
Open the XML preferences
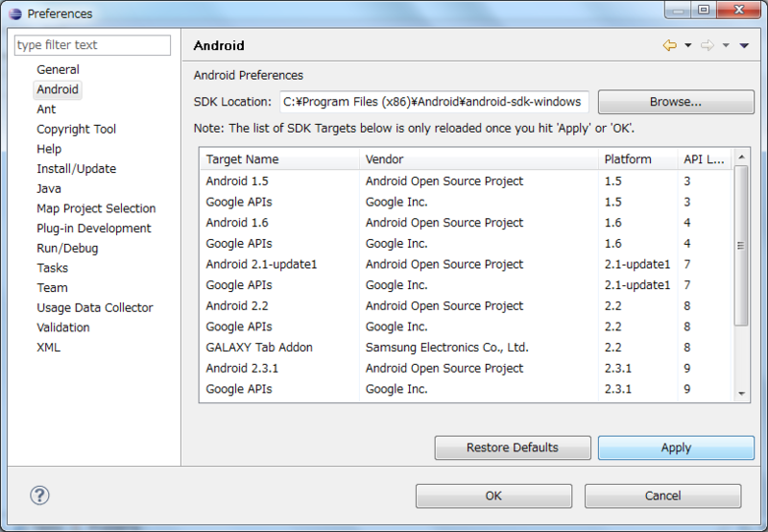tap(48, 348)
